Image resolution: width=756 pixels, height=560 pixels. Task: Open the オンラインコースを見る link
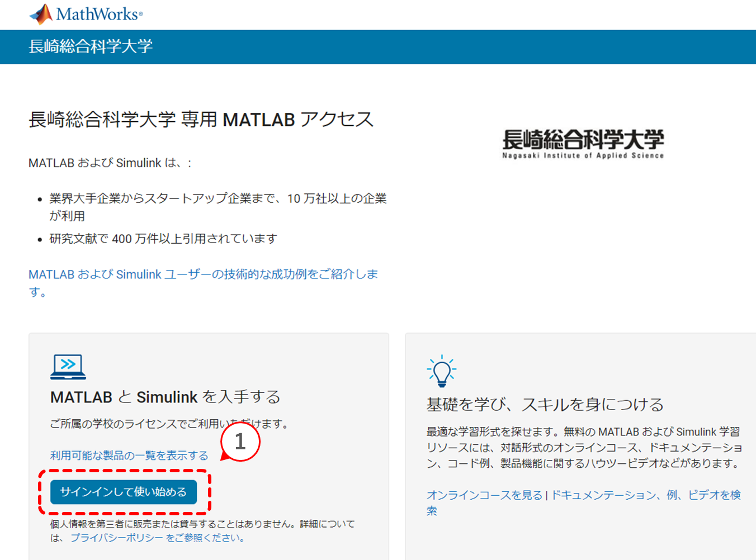point(484,495)
